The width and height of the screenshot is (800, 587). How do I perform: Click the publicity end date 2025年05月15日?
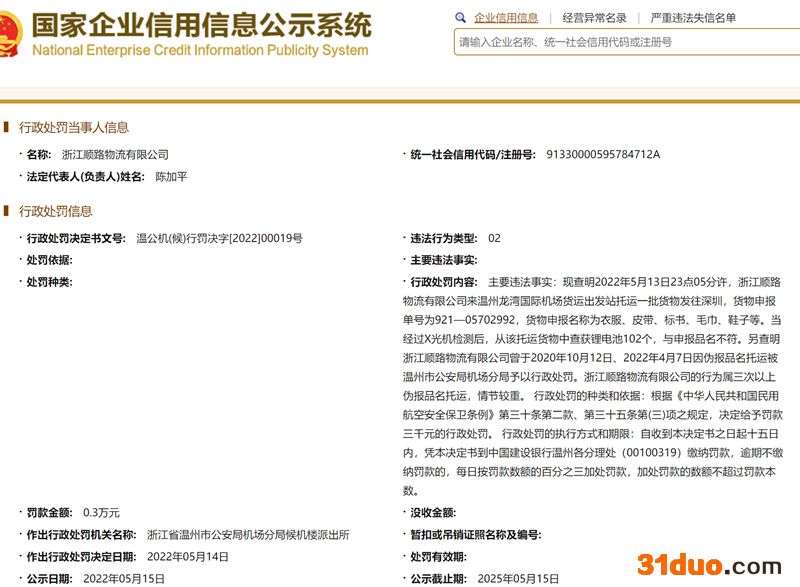tap(517, 579)
